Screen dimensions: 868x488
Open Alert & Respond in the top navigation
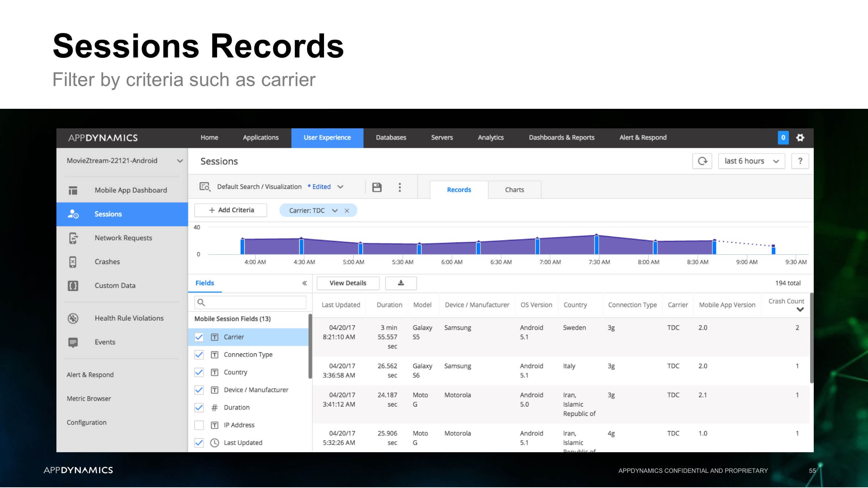click(643, 138)
